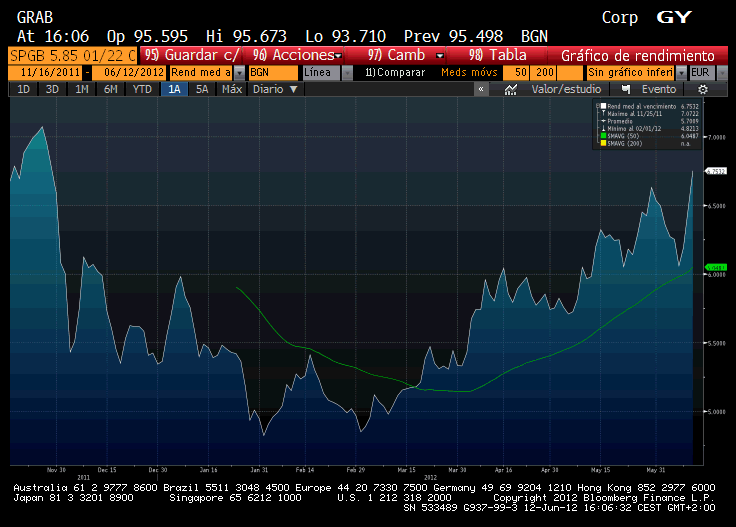
Task: Select the 1M time range tab
Action: pyautogui.click(x=82, y=89)
